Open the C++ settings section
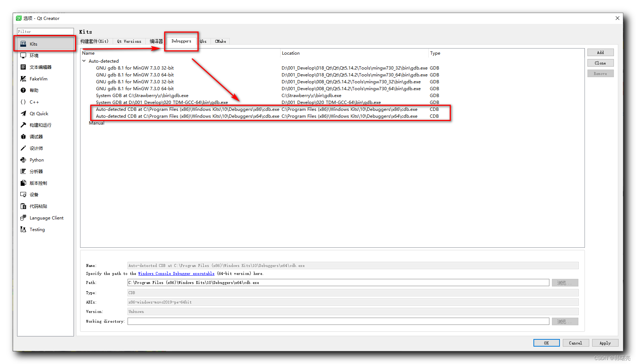Viewport: 636px width, 364px height. point(34,102)
